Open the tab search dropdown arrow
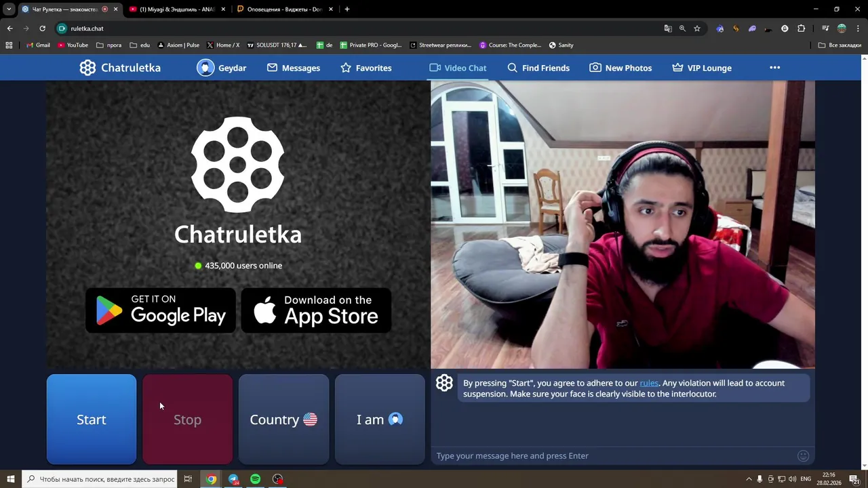 (x=9, y=9)
